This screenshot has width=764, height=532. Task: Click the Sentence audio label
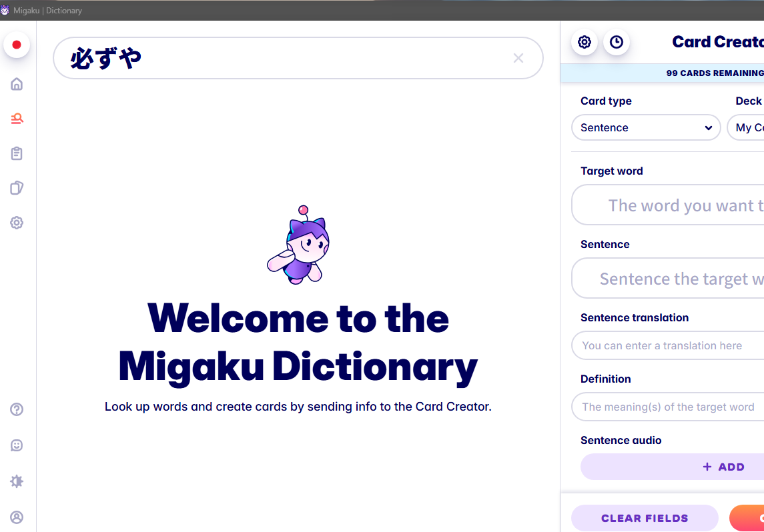point(621,440)
